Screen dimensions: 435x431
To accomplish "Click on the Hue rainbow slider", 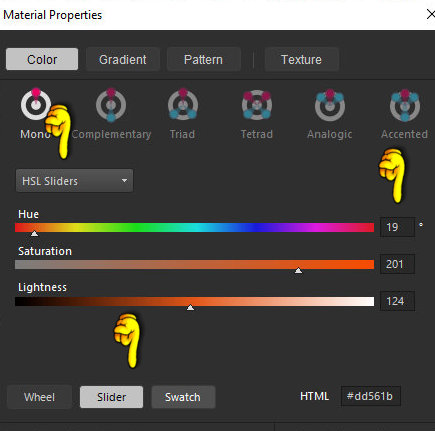I will click(x=194, y=227).
